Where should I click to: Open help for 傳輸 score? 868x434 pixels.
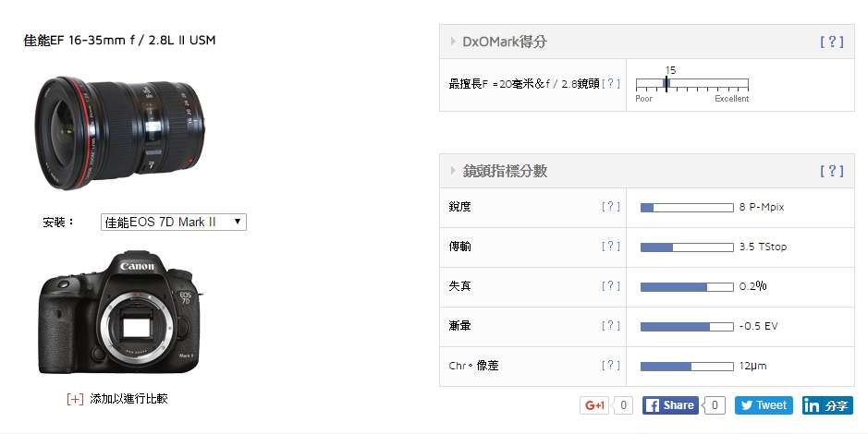(610, 247)
